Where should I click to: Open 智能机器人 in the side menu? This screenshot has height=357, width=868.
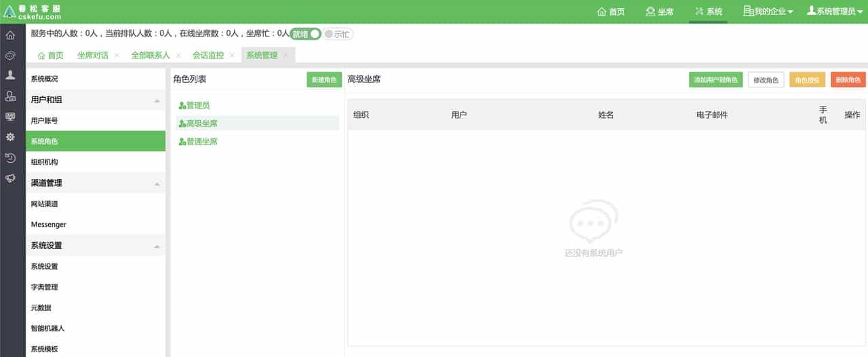tap(96, 328)
